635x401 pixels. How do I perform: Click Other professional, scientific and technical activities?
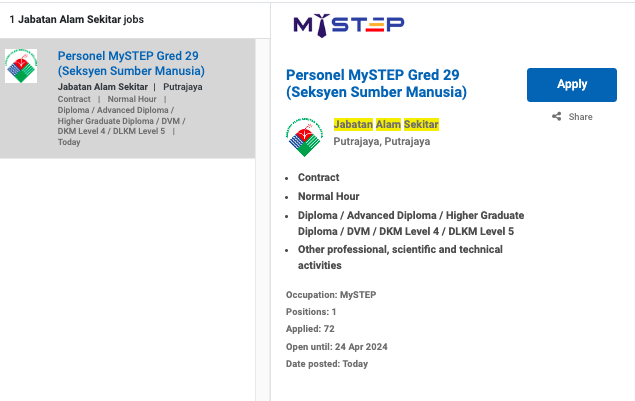[x=400, y=257]
